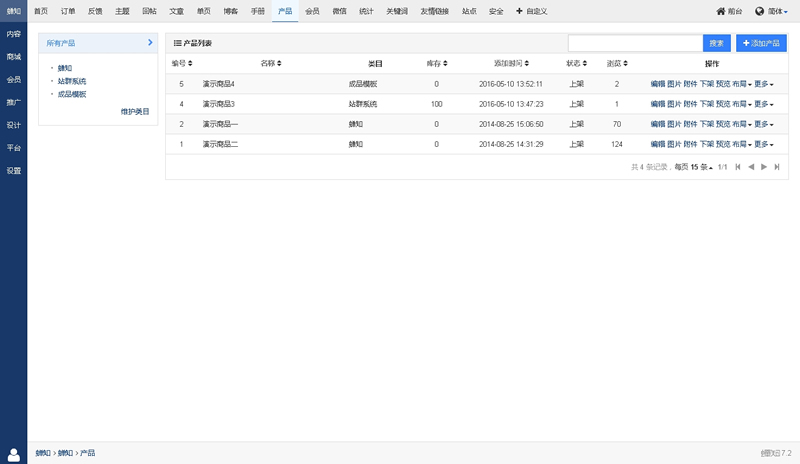Click 维护类目 link
The height and width of the screenshot is (464, 800).
pyautogui.click(x=134, y=111)
